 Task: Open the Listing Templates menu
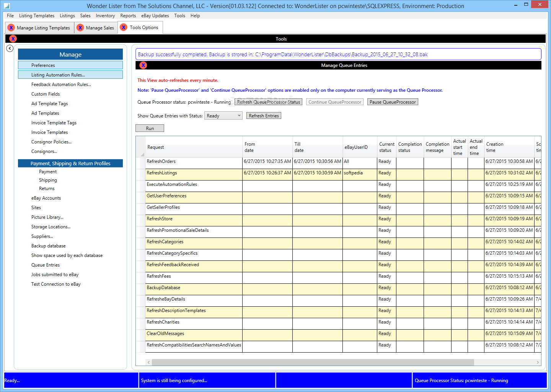pos(37,16)
